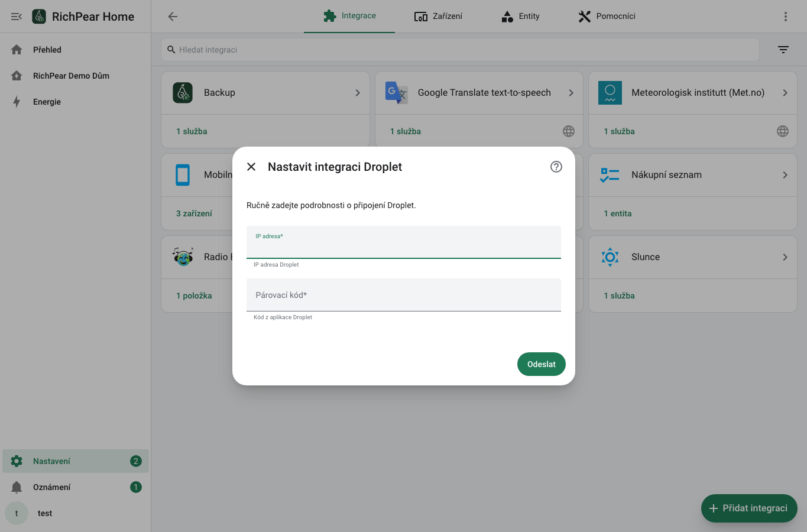The height and width of the screenshot is (532, 807).
Task: Click the Sun (Slunce) integration icon
Action: [x=610, y=257]
